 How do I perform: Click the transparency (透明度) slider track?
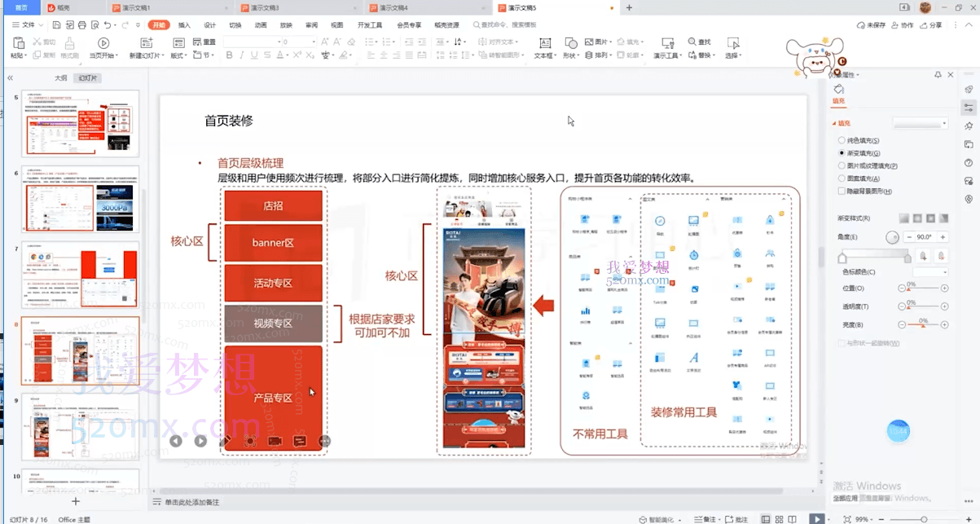pyautogui.click(x=922, y=306)
